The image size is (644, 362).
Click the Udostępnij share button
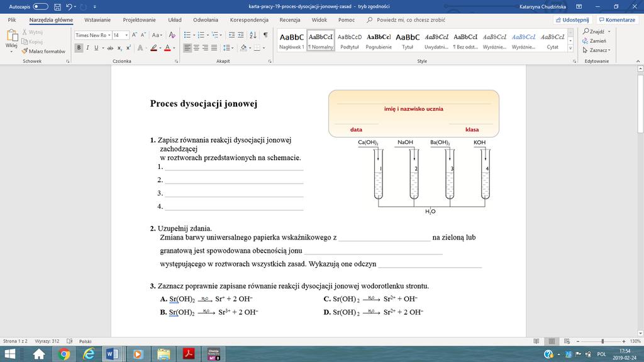click(x=572, y=19)
